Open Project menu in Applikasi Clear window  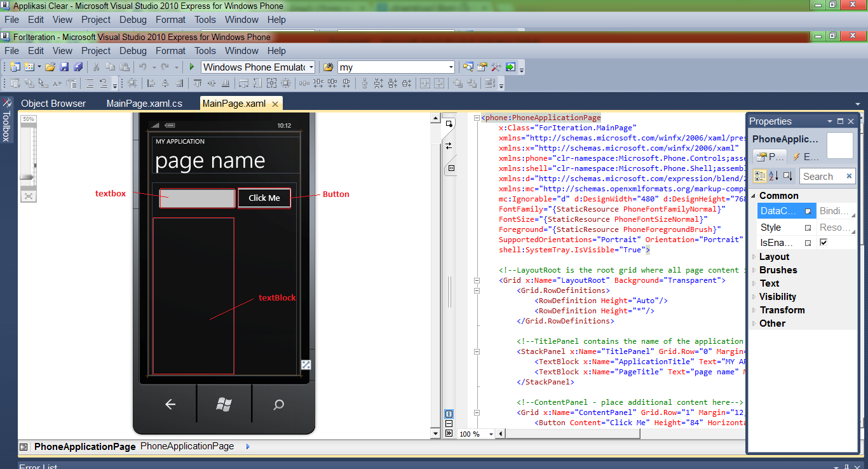[x=96, y=20]
